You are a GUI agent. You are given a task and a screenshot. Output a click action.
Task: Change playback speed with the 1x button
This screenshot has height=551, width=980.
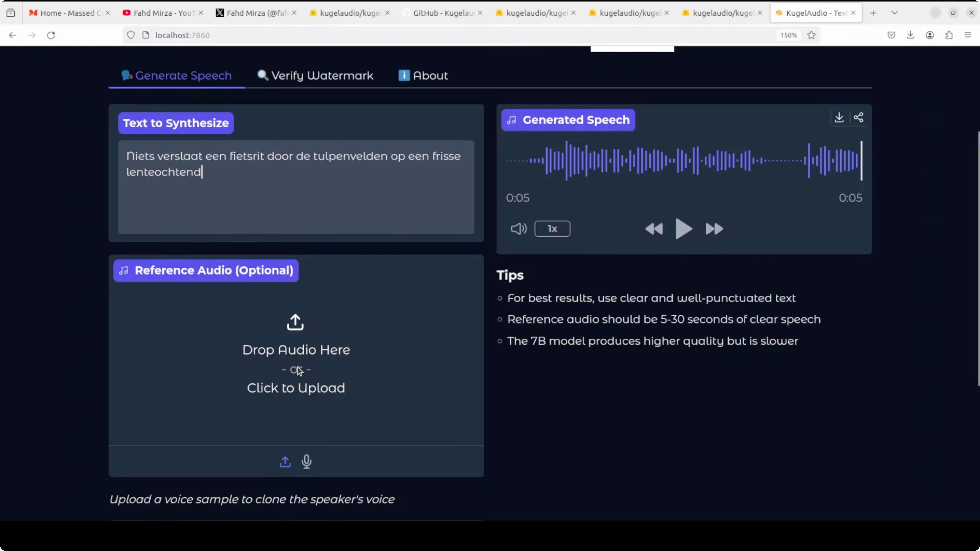[x=552, y=229]
